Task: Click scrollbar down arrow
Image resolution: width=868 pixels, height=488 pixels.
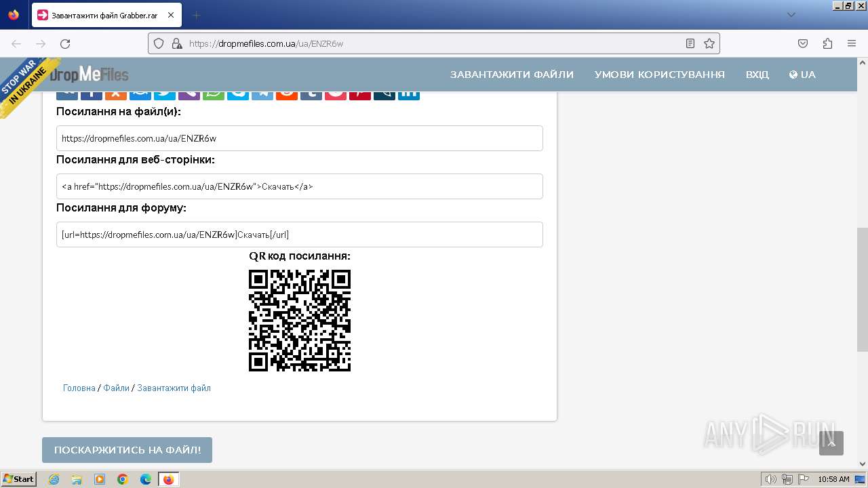Action: pyautogui.click(x=862, y=464)
